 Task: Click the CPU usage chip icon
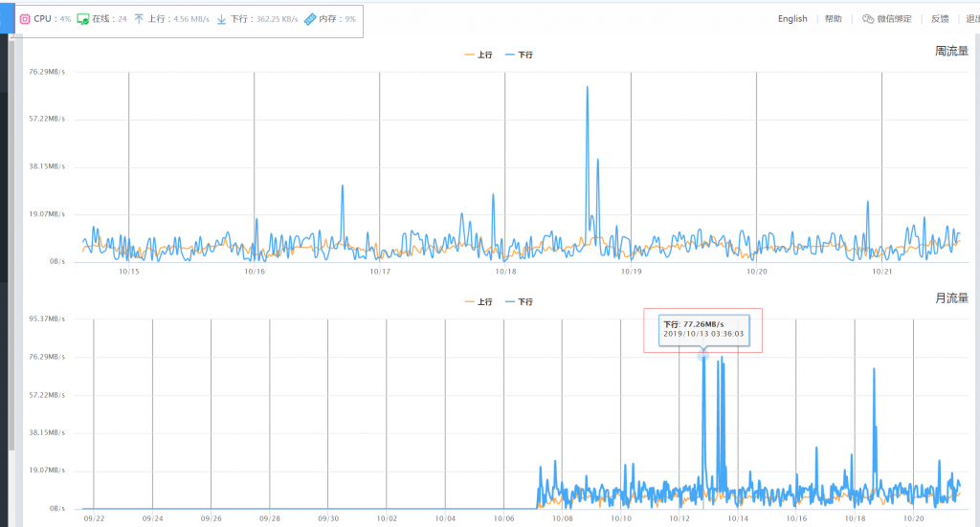(x=25, y=19)
